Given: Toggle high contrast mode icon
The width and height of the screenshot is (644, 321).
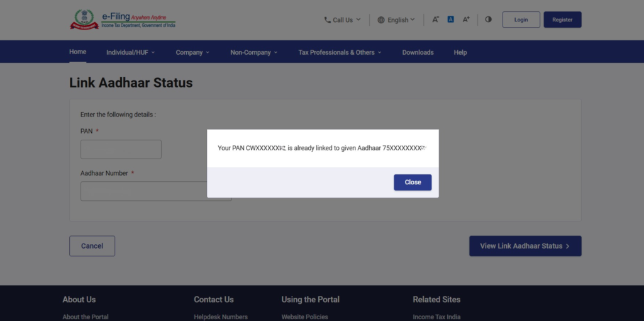Looking at the screenshot, I should (488, 20).
